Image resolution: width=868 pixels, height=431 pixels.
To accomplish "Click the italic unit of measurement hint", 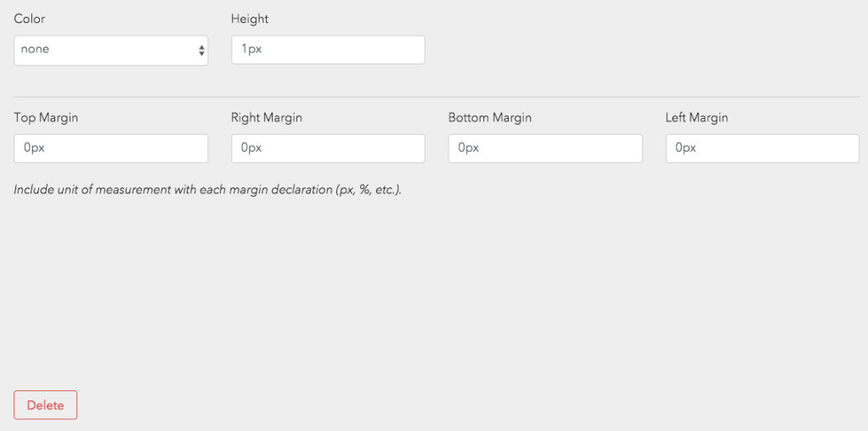I will [x=207, y=190].
